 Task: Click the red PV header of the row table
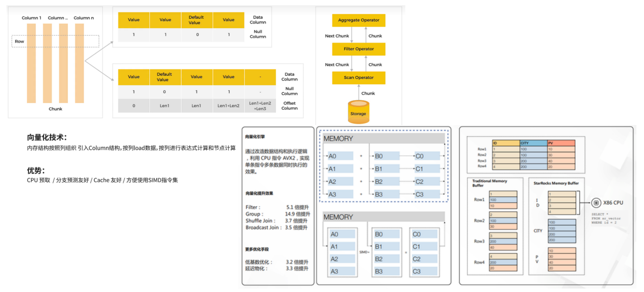(x=561, y=143)
